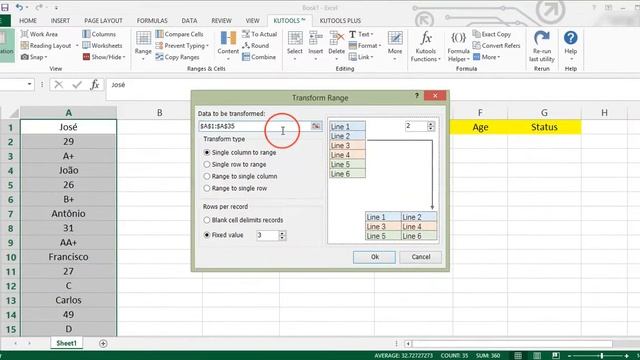Open the PAGE LAYOUT tab
Screen dimensions: 640x360
point(103,20)
